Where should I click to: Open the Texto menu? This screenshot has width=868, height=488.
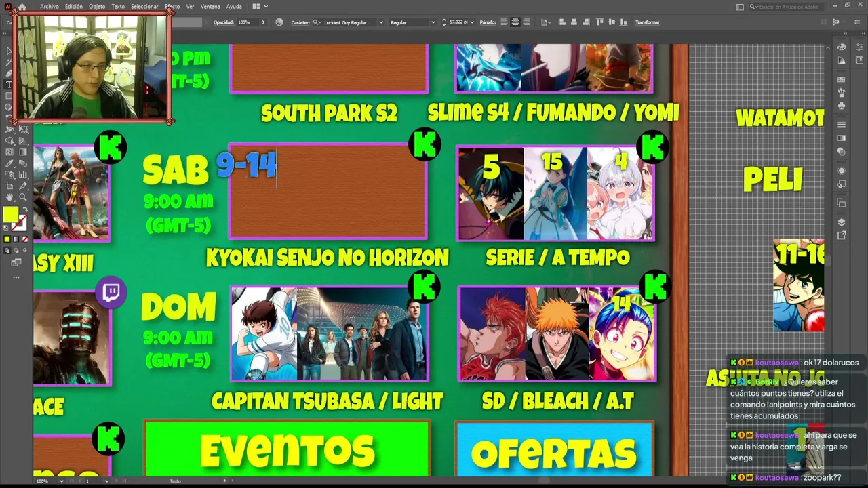[x=118, y=7]
